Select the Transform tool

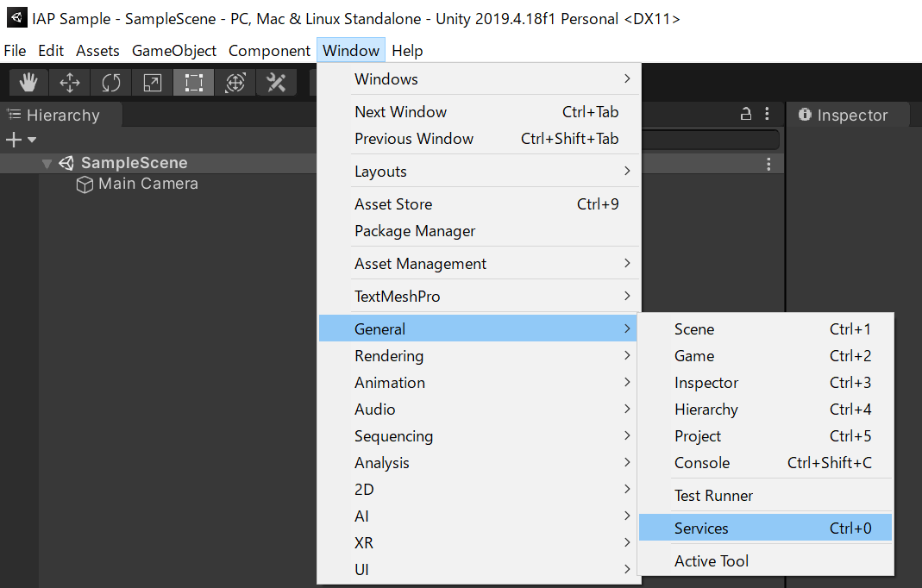(235, 83)
